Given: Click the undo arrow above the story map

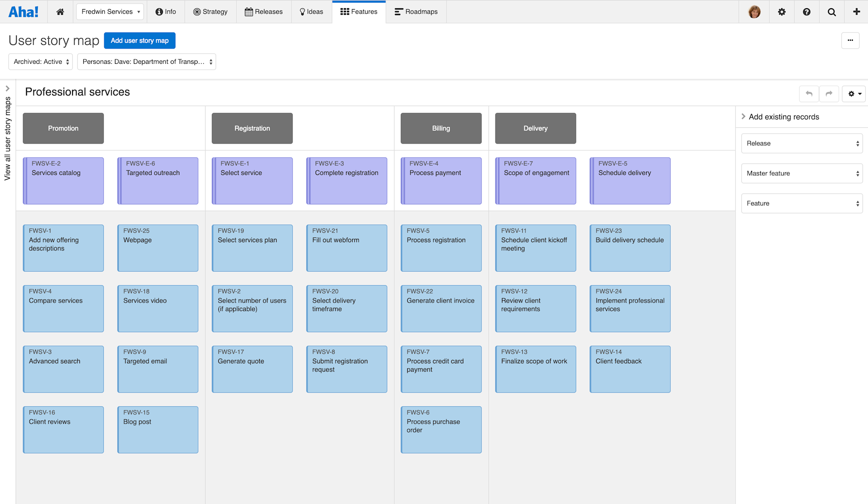Looking at the screenshot, I should coord(809,93).
